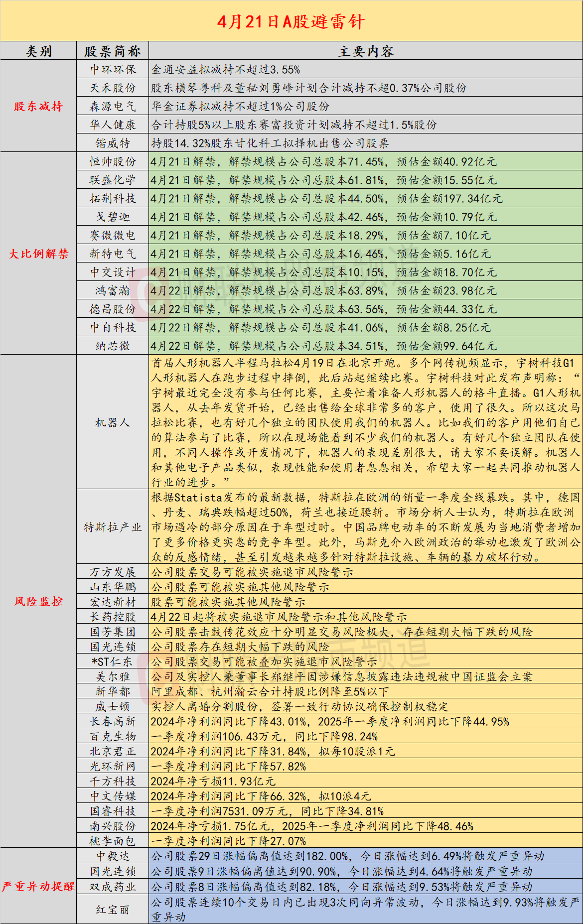Click the humanoid robot marathon paragraph
This screenshot has width=583, height=924.
[366, 422]
